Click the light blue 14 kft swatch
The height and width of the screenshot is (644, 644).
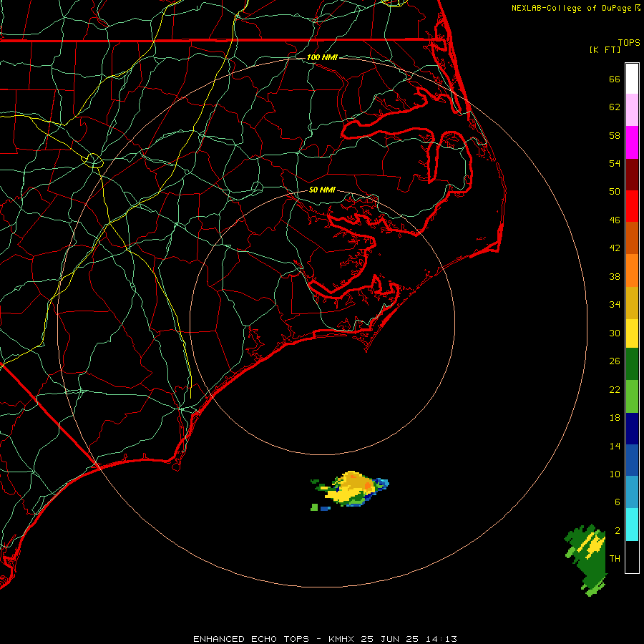(632, 492)
